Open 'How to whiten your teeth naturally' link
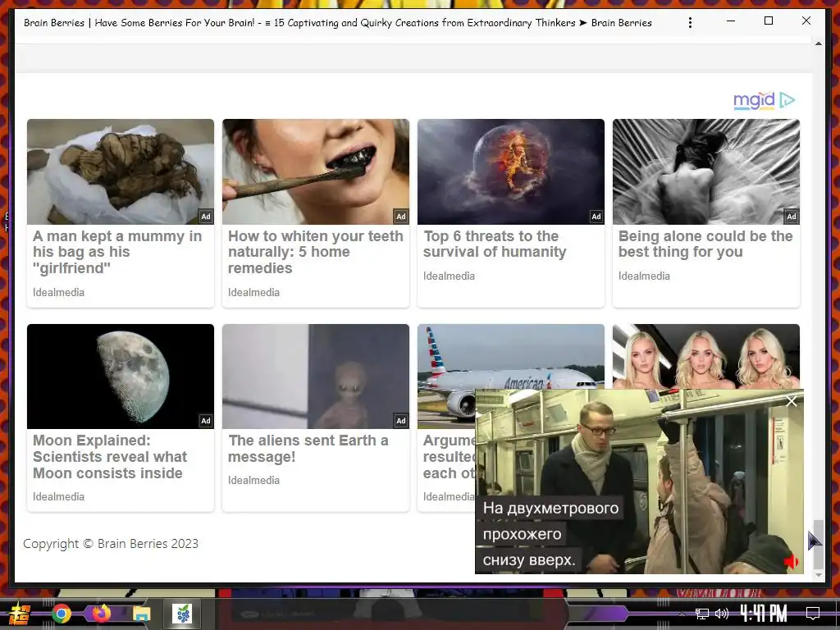Viewport: 840px width, 630px height. pos(316,252)
